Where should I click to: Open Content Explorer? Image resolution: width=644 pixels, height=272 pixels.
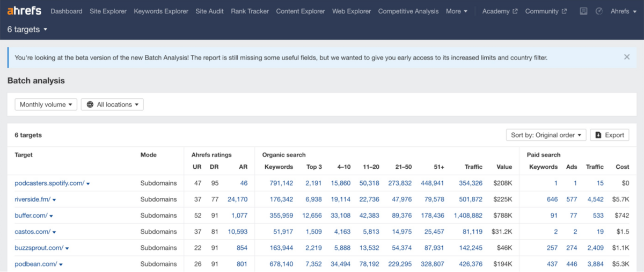(x=301, y=11)
